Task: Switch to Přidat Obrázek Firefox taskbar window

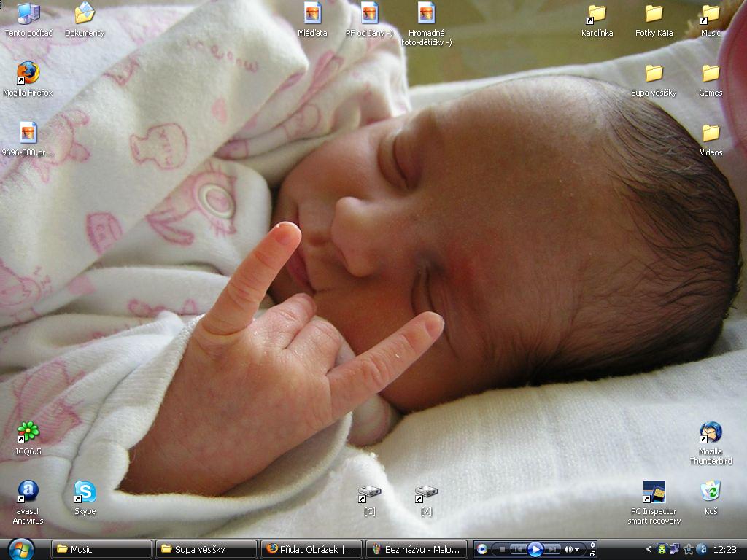Action: click(x=311, y=550)
